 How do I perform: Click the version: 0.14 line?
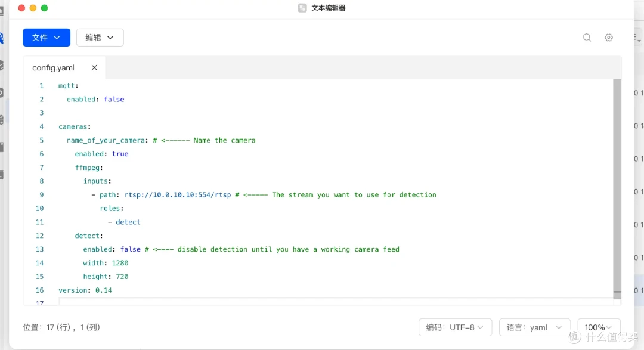click(x=85, y=290)
